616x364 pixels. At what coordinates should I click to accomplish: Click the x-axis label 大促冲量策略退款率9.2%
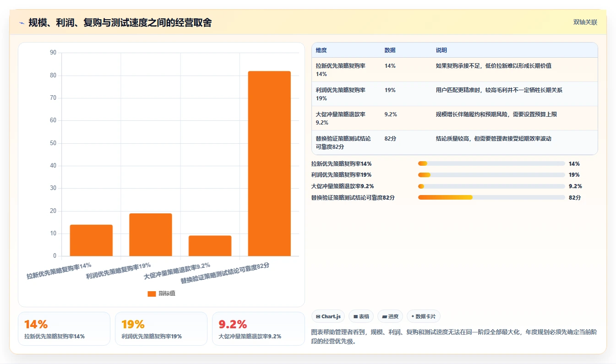pos(177,271)
